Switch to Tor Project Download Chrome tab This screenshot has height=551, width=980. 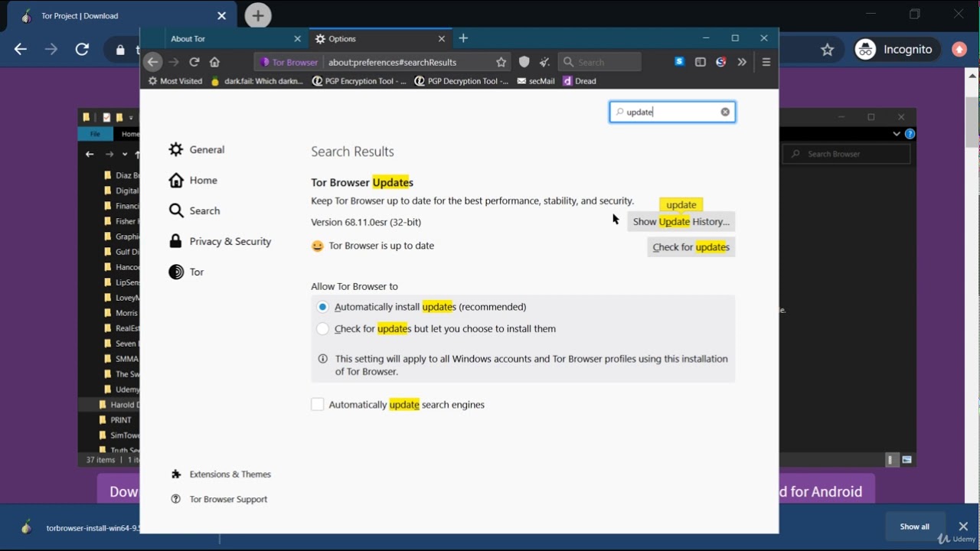point(122,16)
